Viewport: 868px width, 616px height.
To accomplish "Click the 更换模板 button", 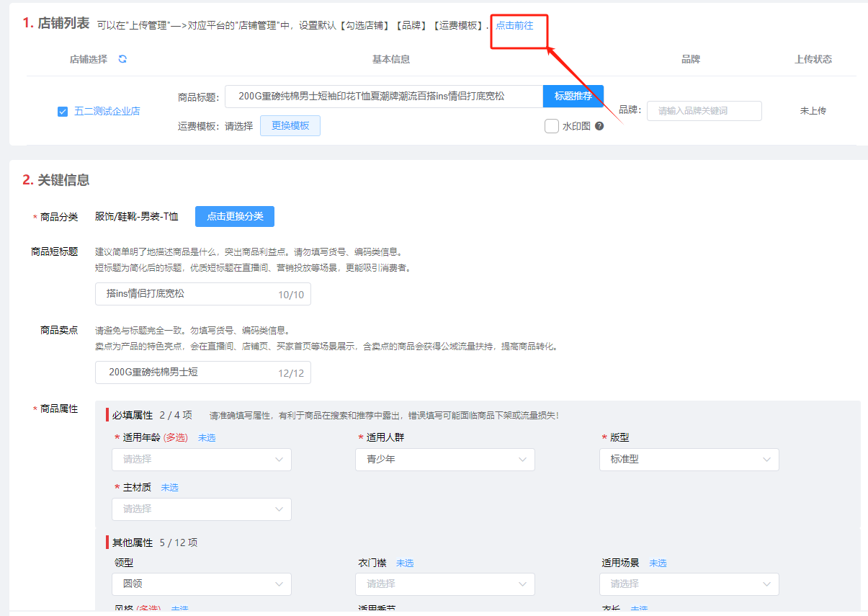I will pyautogui.click(x=290, y=126).
